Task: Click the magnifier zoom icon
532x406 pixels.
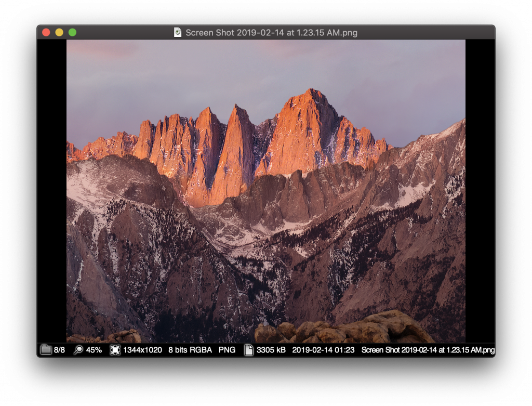Action: (x=78, y=350)
